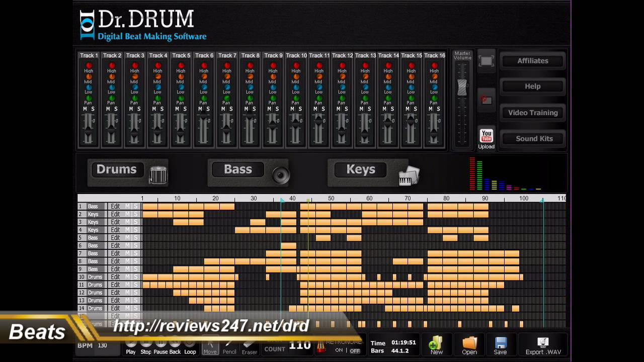
Task: Jump Back to the start
Action: [175, 346]
